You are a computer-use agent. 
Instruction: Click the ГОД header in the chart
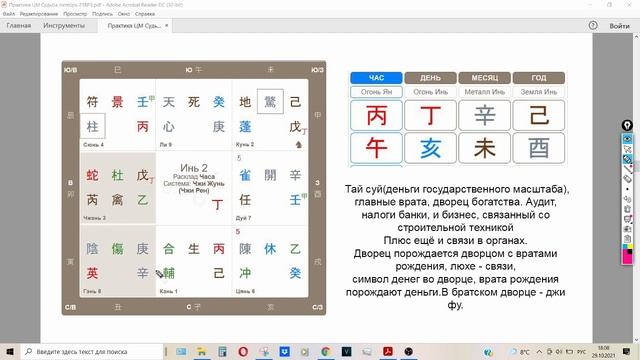coord(539,78)
